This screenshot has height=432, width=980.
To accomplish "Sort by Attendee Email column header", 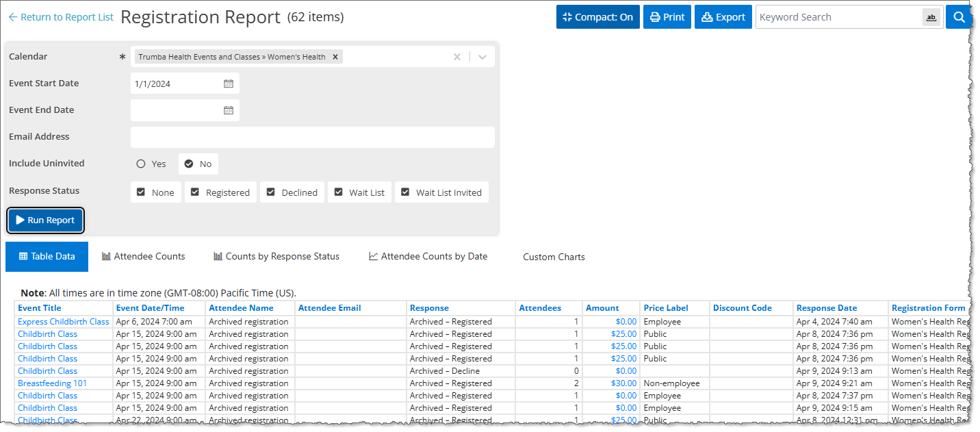I will coord(330,308).
